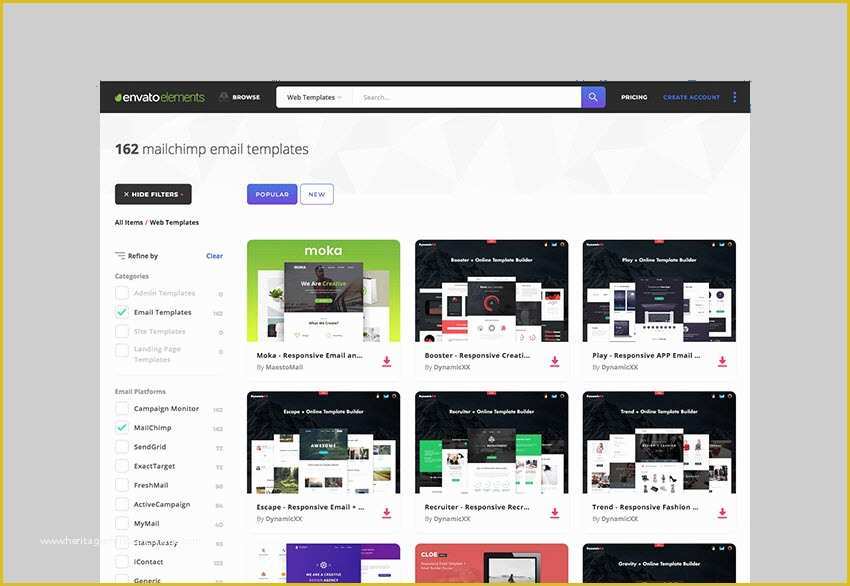Download the Trend template via arrow icon
Viewport: 850px width, 586px height.
pyautogui.click(x=722, y=513)
